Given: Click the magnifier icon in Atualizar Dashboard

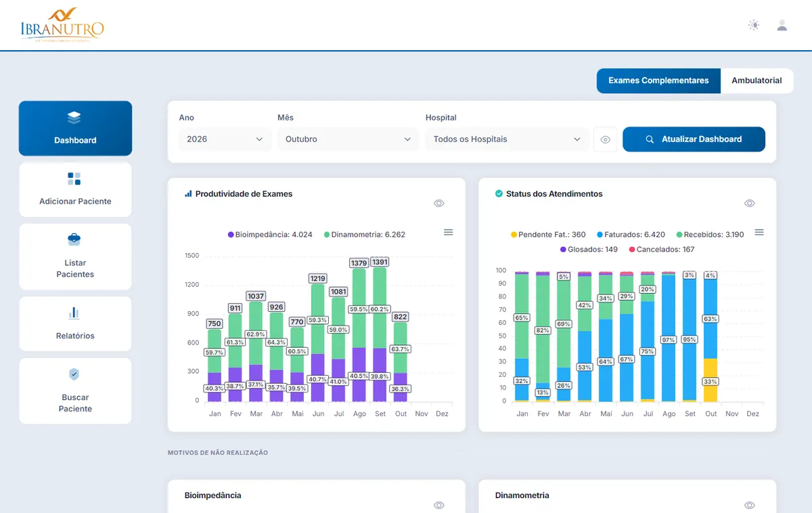Looking at the screenshot, I should 650,139.
